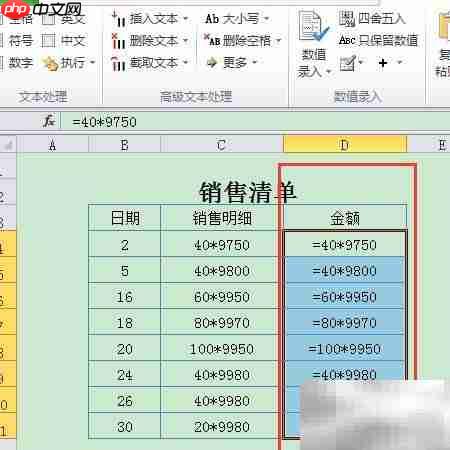
Task: Open the 插入文本 dropdown arrow
Action: (185, 19)
